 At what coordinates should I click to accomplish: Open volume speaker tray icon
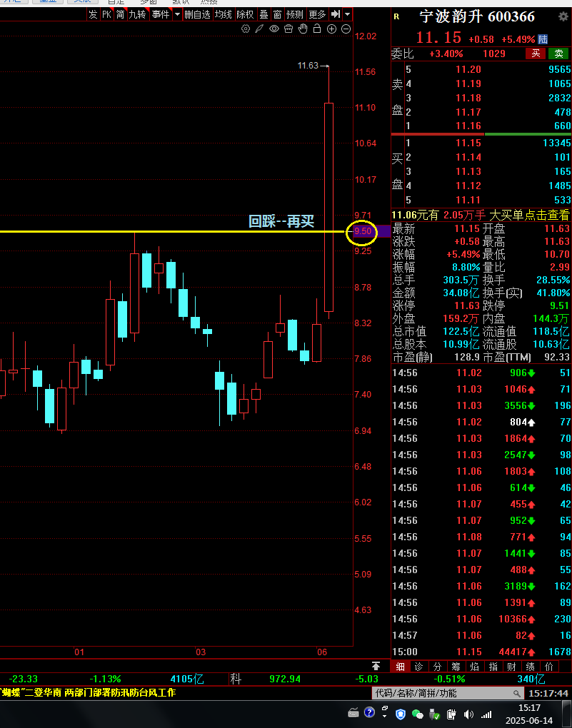[468, 714]
